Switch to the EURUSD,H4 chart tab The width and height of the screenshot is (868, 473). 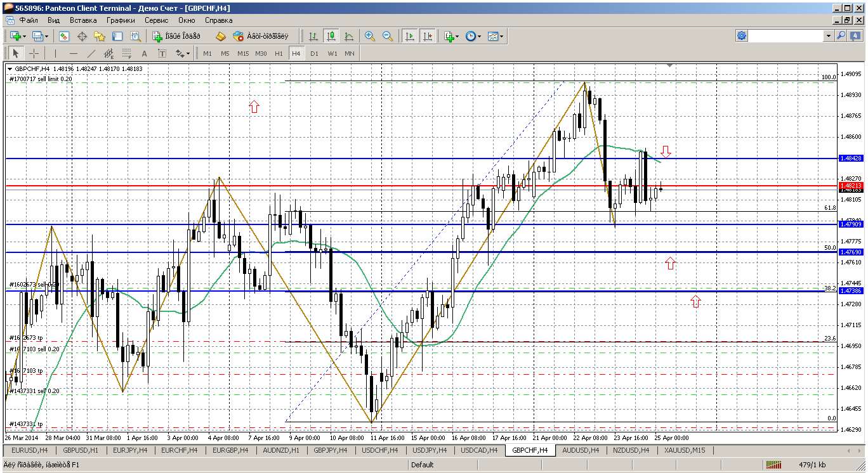pyautogui.click(x=30, y=450)
